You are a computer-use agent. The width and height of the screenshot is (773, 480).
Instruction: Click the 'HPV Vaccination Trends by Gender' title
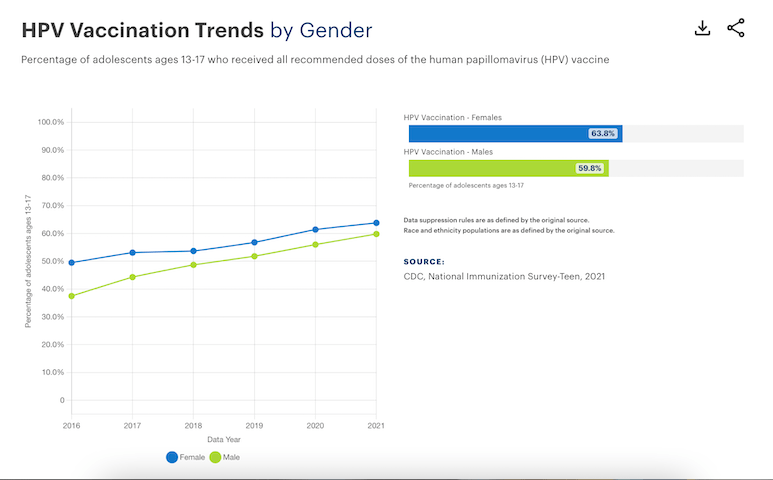point(197,30)
